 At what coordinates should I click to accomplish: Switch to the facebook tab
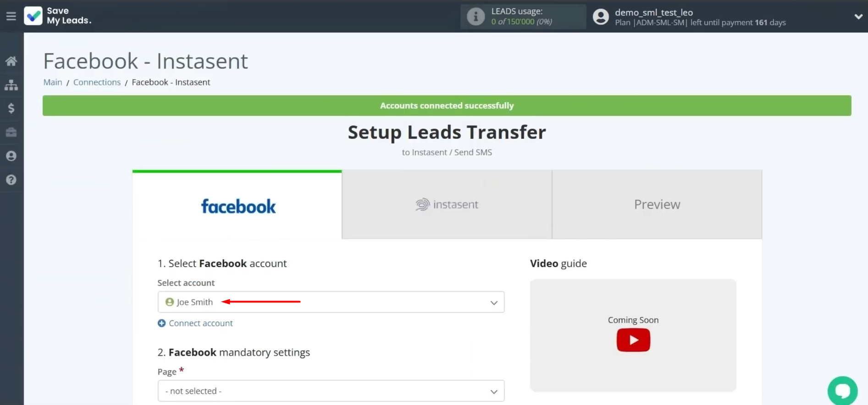click(237, 205)
